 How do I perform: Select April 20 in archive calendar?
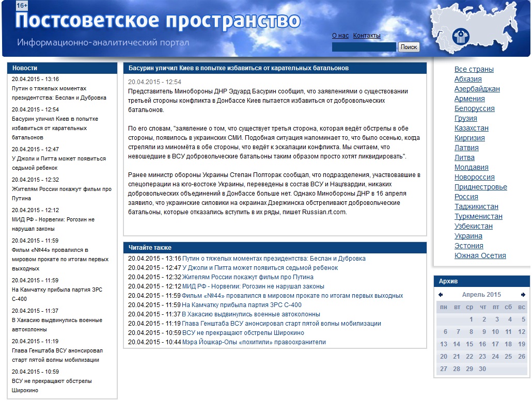pos(444,357)
